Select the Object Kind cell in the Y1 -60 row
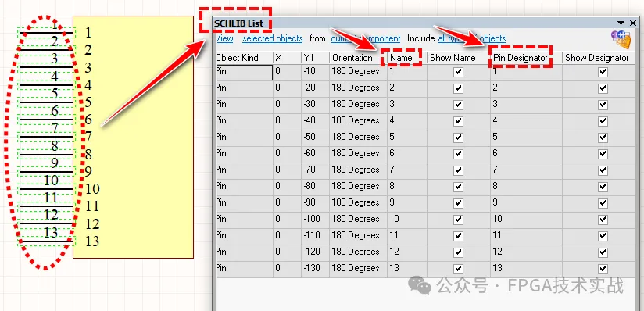Screen dimensions: 644x311 245,154
